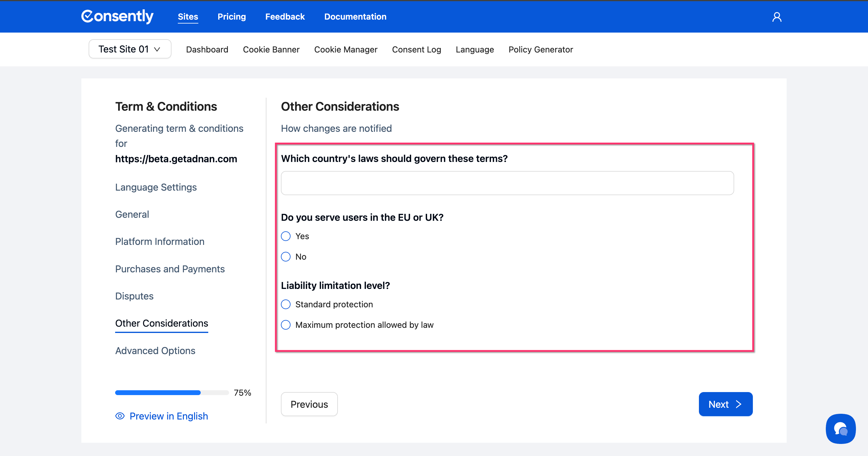This screenshot has height=456, width=868.
Task: Click the Consently logo
Action: [x=117, y=17]
